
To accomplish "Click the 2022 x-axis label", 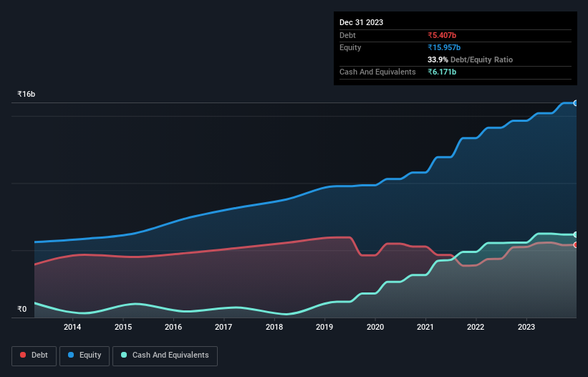I will (x=476, y=327).
